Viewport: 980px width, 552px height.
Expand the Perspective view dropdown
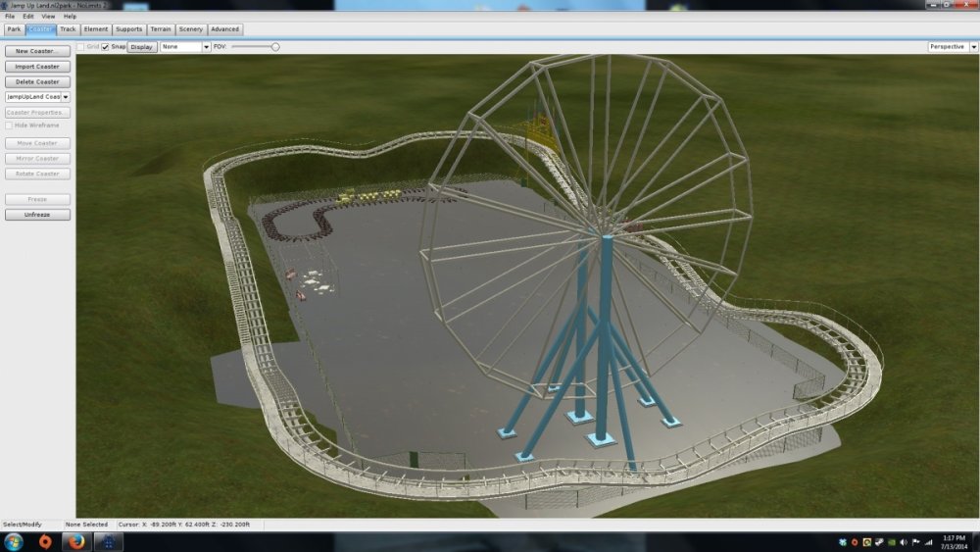pos(951,47)
